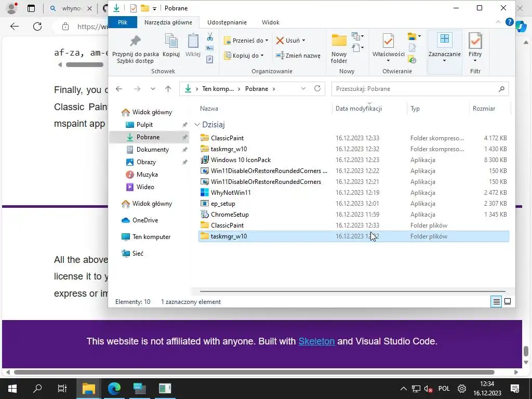Switch to Udostępnianie tab

(x=227, y=22)
